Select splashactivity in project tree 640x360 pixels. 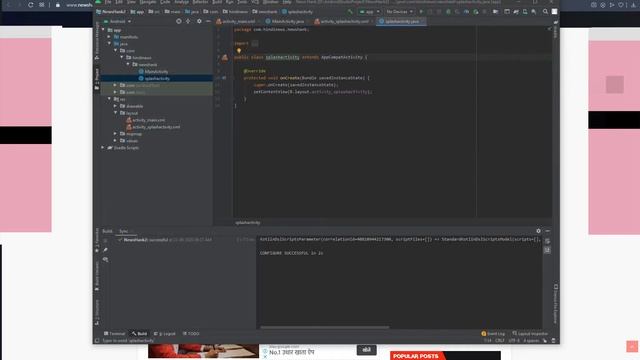click(x=154, y=78)
